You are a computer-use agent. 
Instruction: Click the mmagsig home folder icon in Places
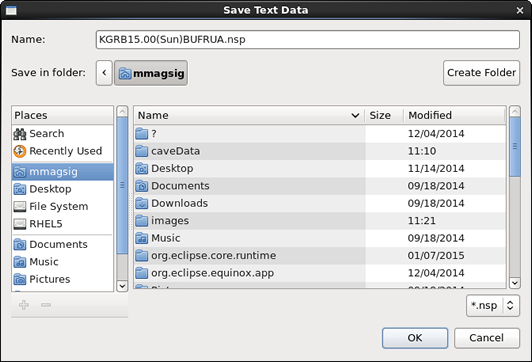[20, 172]
